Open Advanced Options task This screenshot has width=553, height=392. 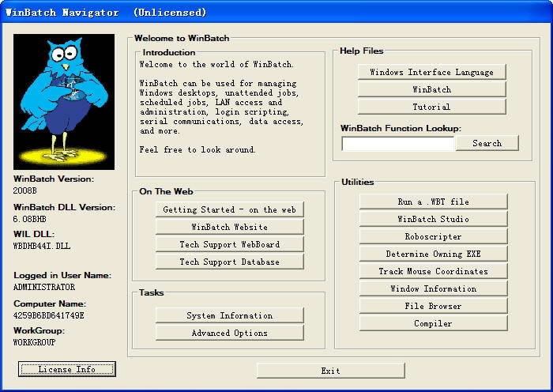click(230, 333)
